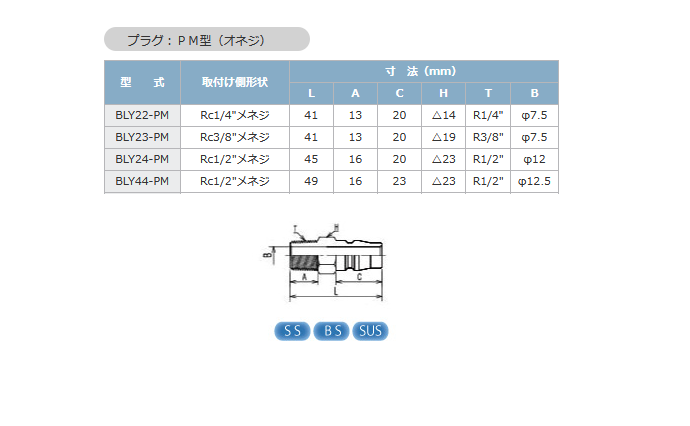Click the R3/8" thread value cell
The height and width of the screenshot is (426, 690).
[487, 138]
